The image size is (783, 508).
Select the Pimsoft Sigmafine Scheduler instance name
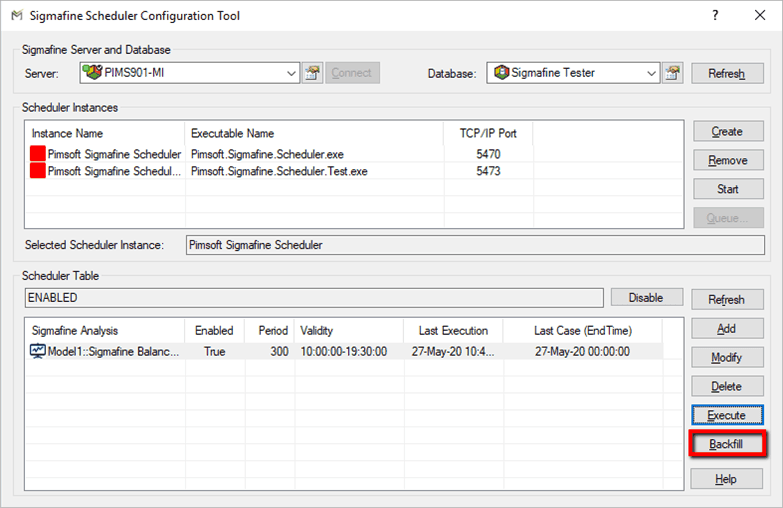tap(114, 154)
